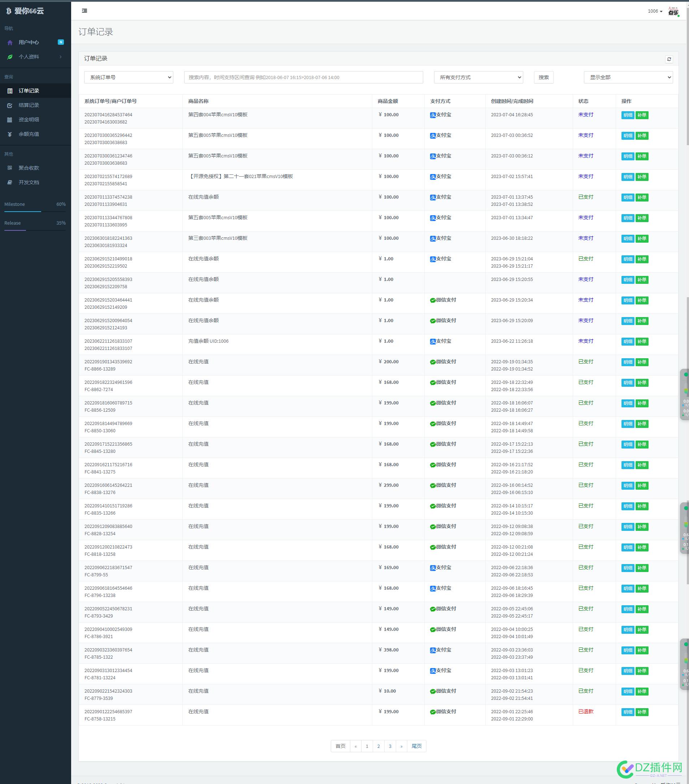Click the Alipay icon for order 2023070416284537464

[433, 115]
